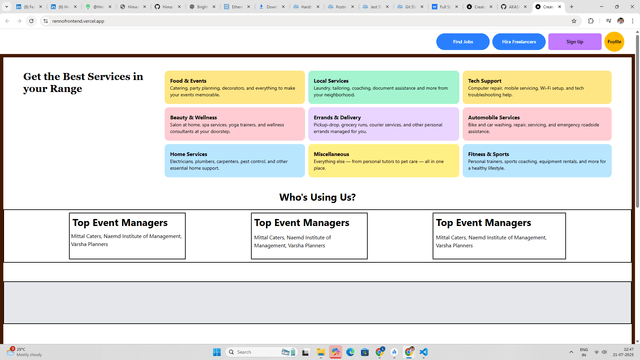640x360 pixels.
Task: Show hidden system tray icons
Action: pos(571,352)
